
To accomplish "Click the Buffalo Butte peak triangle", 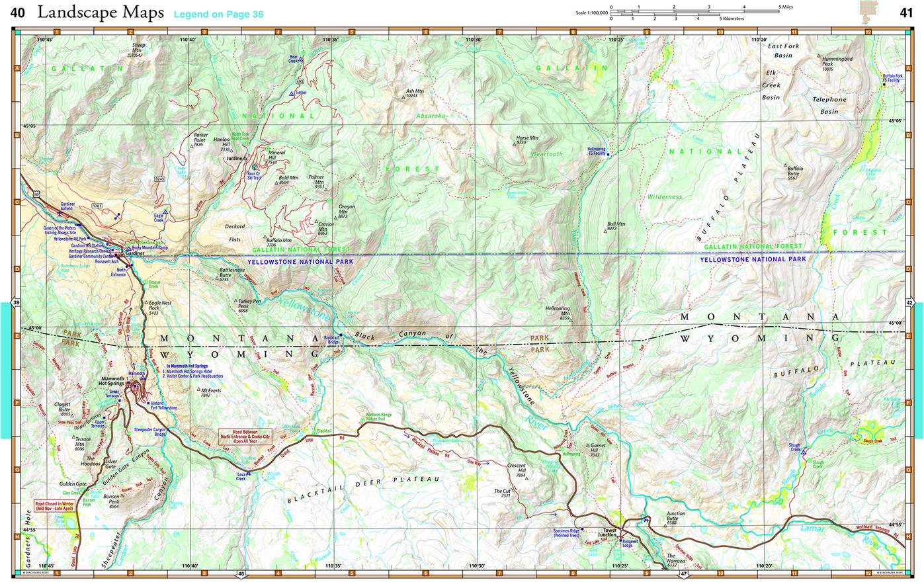I will click(785, 166).
